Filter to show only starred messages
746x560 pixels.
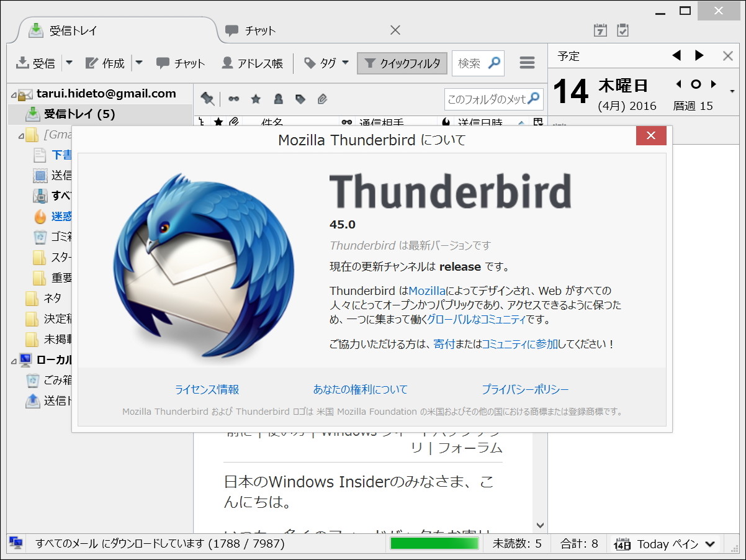click(256, 98)
